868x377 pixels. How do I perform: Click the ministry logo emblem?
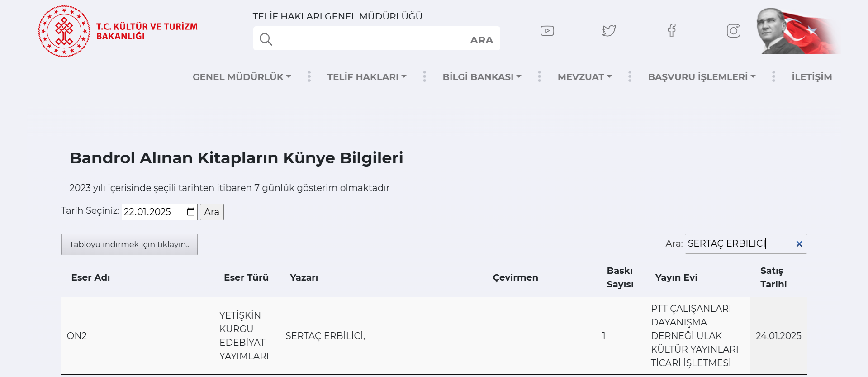click(64, 31)
